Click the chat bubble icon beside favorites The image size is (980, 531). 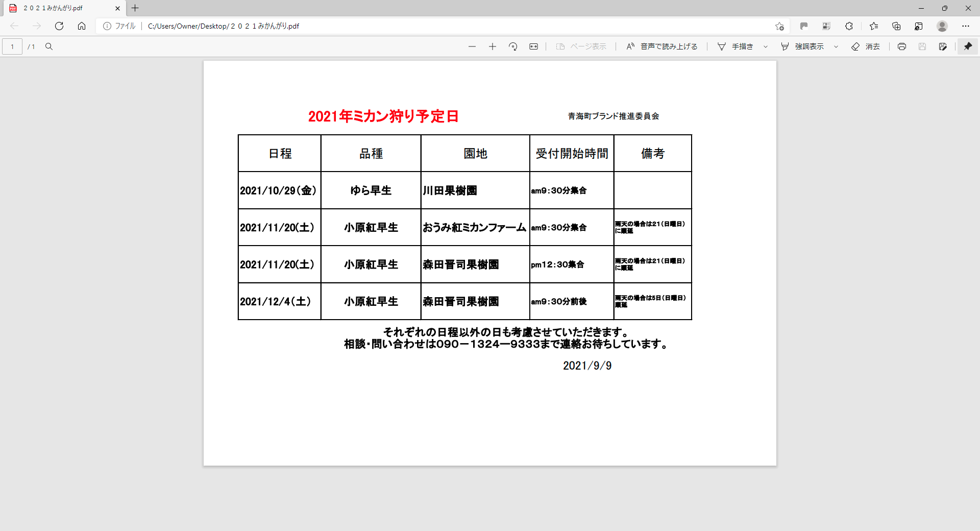804,26
